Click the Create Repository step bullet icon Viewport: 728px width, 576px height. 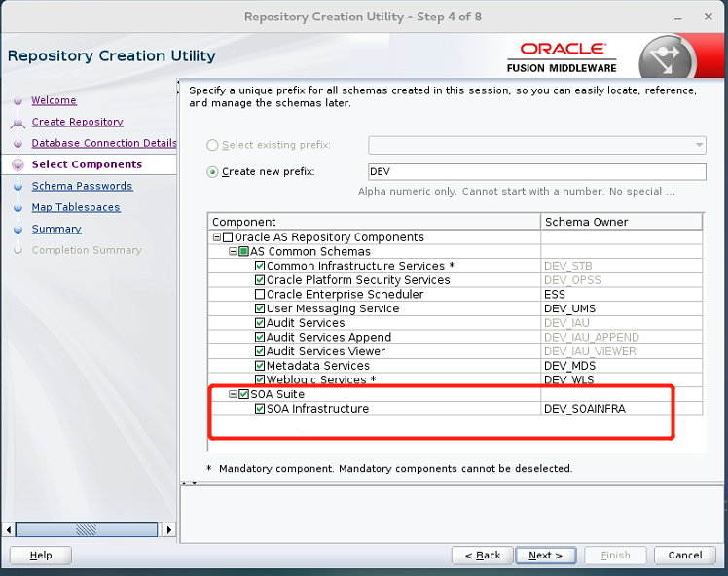pyautogui.click(x=18, y=123)
